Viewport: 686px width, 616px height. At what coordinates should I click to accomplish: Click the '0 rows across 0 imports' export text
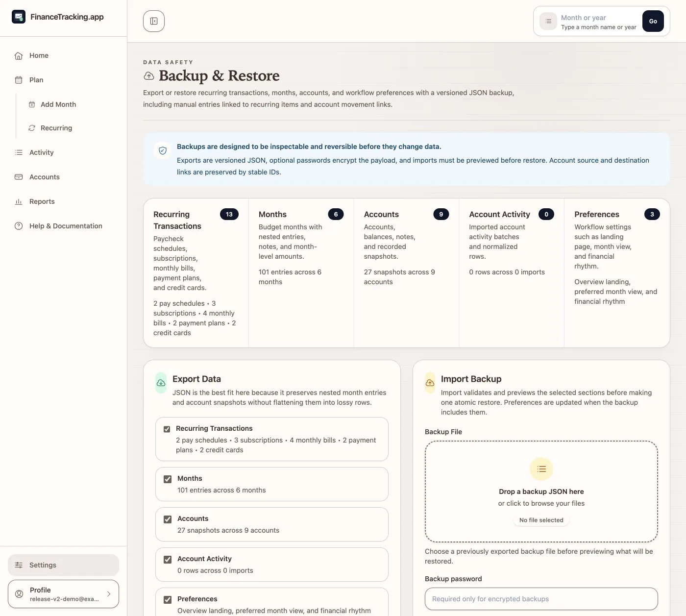point(215,570)
